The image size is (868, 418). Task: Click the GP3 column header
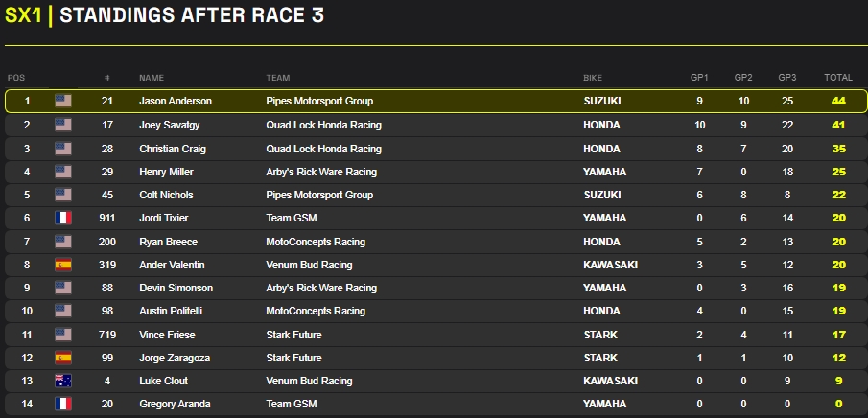point(786,78)
